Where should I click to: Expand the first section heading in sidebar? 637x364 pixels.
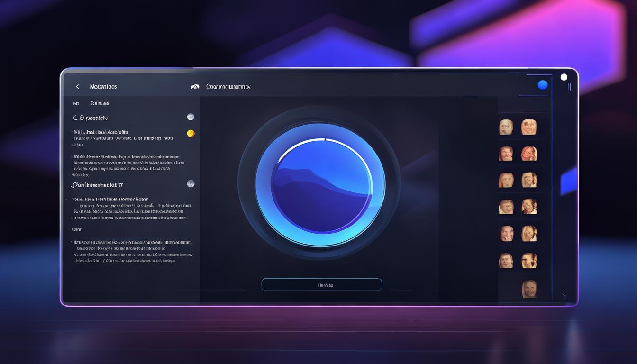(91, 118)
